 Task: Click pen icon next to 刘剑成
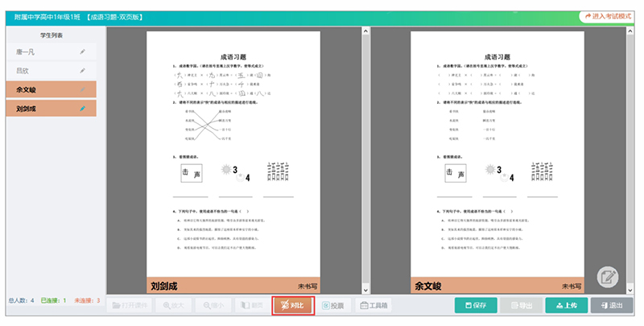point(82,109)
